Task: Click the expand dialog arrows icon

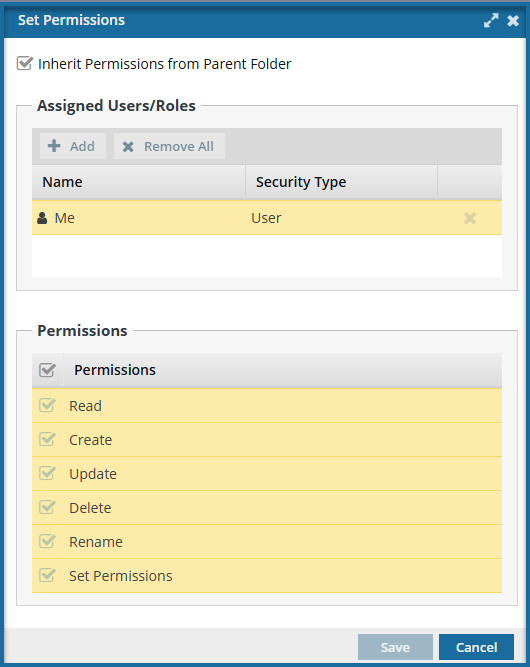Action: [491, 20]
